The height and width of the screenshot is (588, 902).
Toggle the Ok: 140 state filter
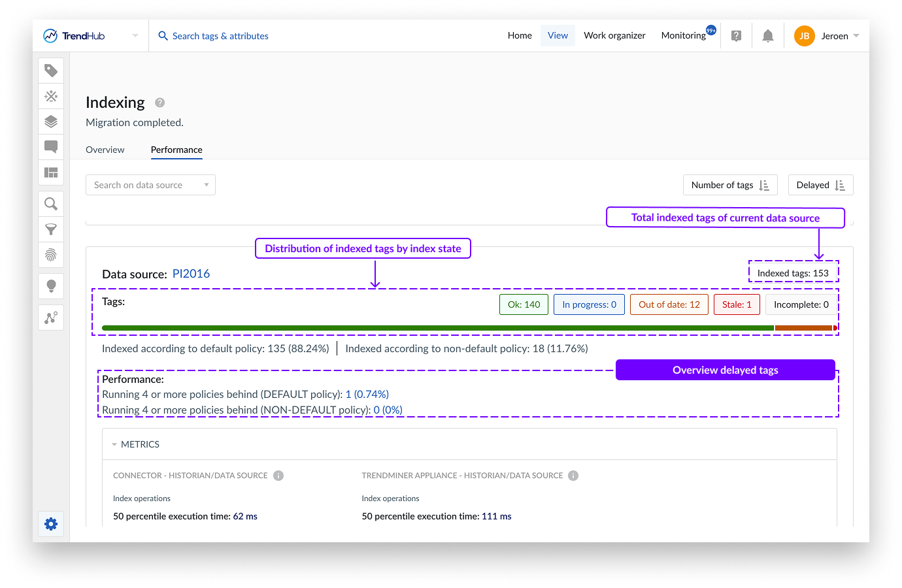pyautogui.click(x=524, y=304)
